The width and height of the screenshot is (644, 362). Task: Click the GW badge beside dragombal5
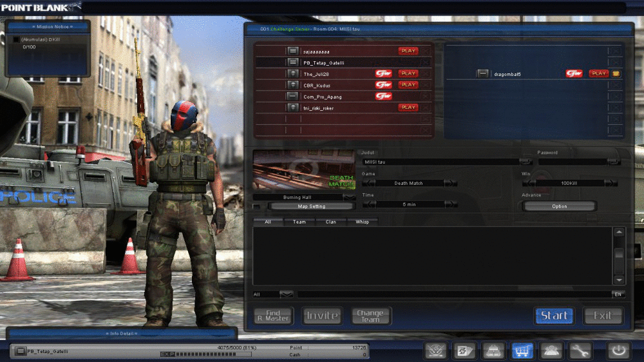574,73
